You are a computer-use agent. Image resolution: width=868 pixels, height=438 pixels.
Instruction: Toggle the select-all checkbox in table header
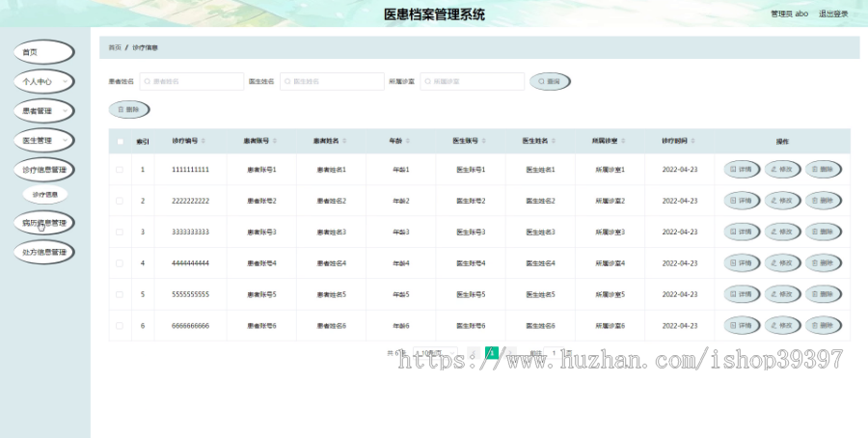click(121, 141)
